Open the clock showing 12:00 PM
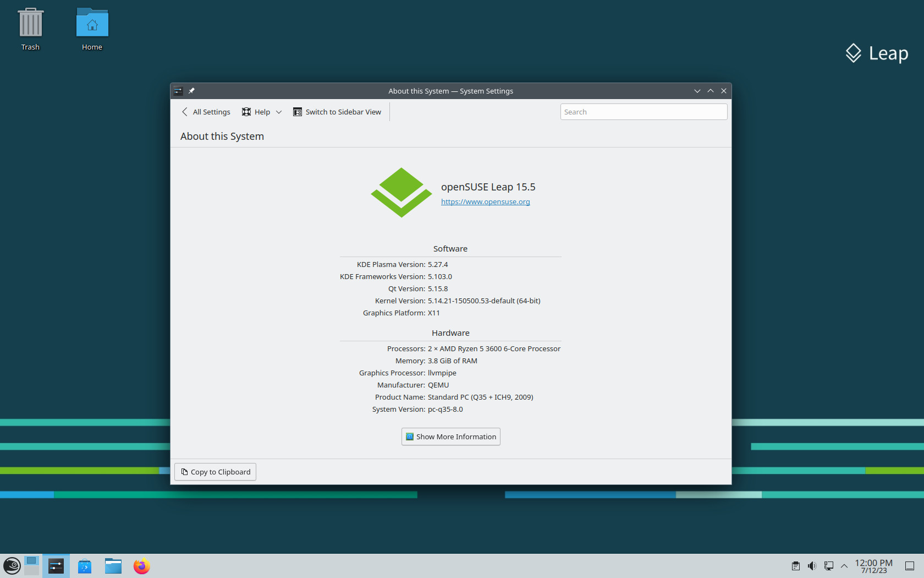 click(874, 566)
